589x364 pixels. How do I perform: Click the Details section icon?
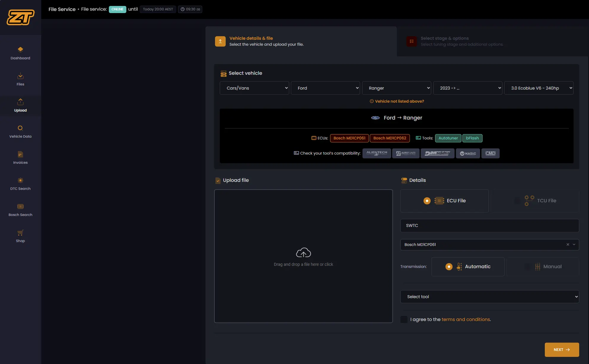404,180
